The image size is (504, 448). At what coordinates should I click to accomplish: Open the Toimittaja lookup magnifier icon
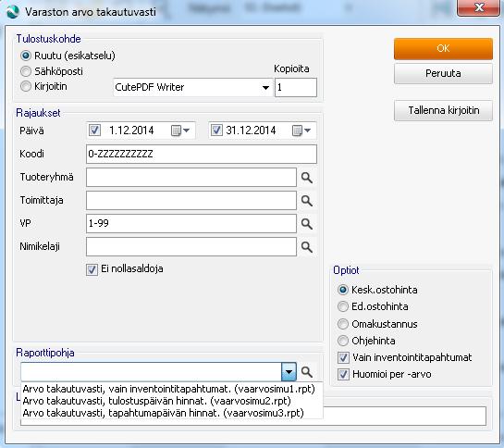pyautogui.click(x=307, y=201)
